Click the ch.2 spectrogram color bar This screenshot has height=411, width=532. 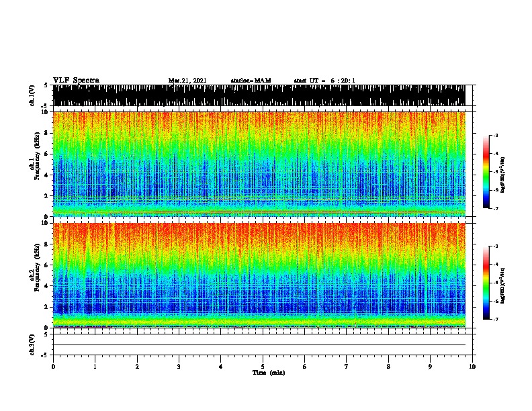click(486, 283)
